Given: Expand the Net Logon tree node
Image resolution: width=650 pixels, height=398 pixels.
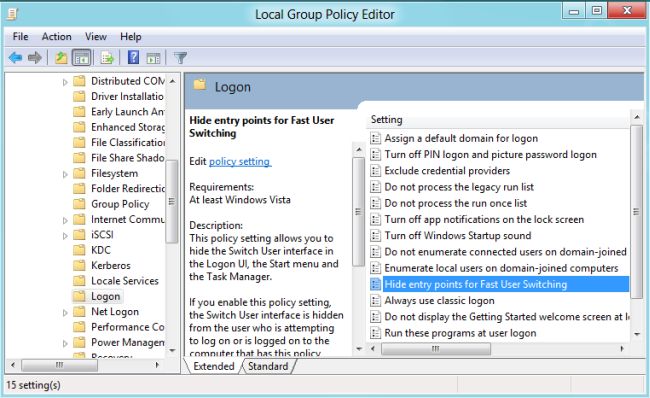Looking at the screenshot, I should point(65,313).
